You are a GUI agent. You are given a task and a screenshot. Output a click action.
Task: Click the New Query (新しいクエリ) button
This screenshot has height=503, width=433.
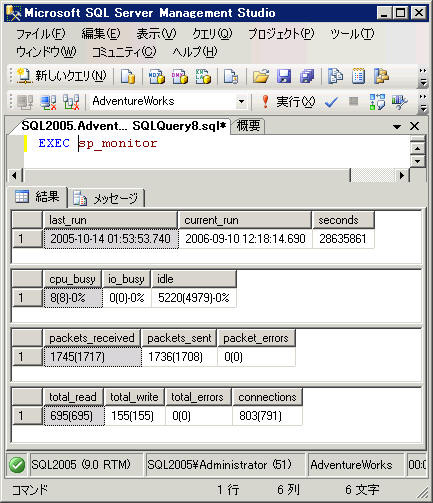(61, 76)
